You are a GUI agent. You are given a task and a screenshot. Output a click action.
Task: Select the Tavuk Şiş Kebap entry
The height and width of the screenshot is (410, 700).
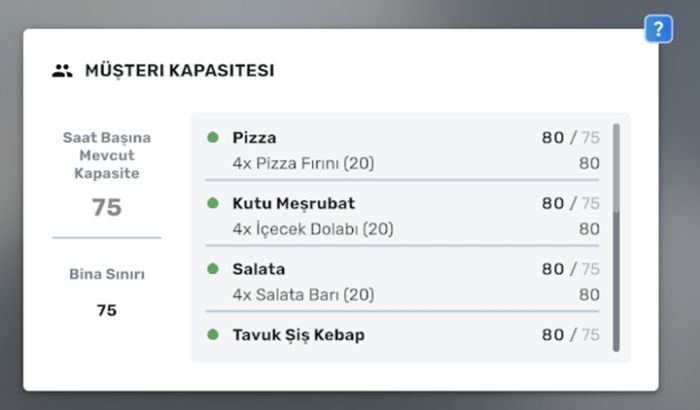coord(298,335)
